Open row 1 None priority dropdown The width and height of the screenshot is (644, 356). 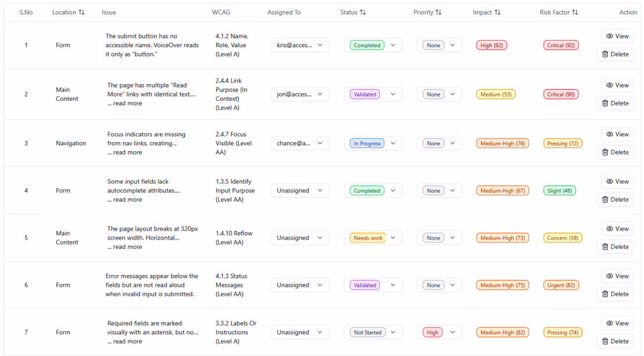440,46
